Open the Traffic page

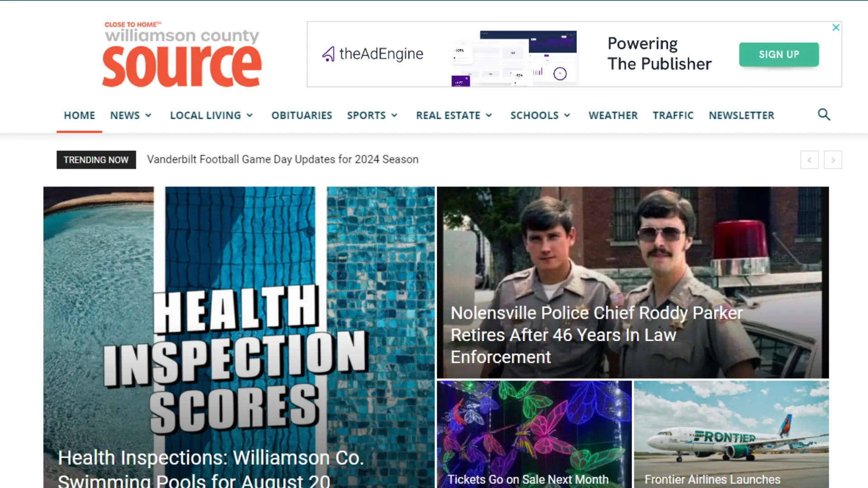point(673,115)
